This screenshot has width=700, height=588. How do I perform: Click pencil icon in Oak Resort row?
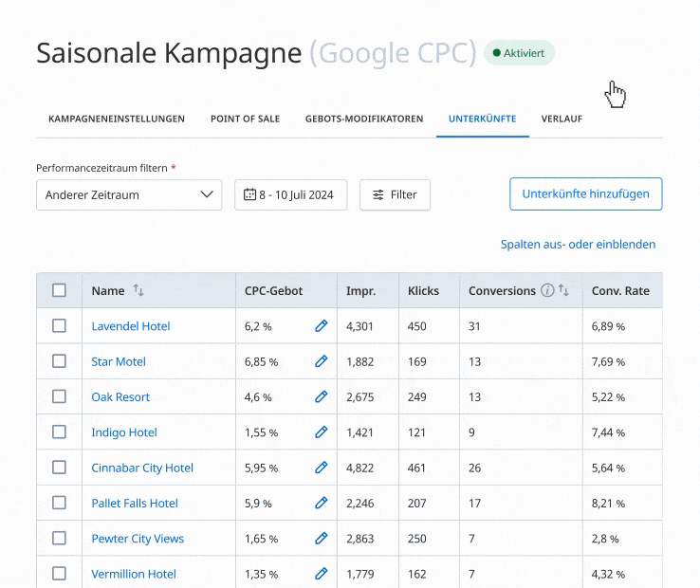(x=321, y=397)
